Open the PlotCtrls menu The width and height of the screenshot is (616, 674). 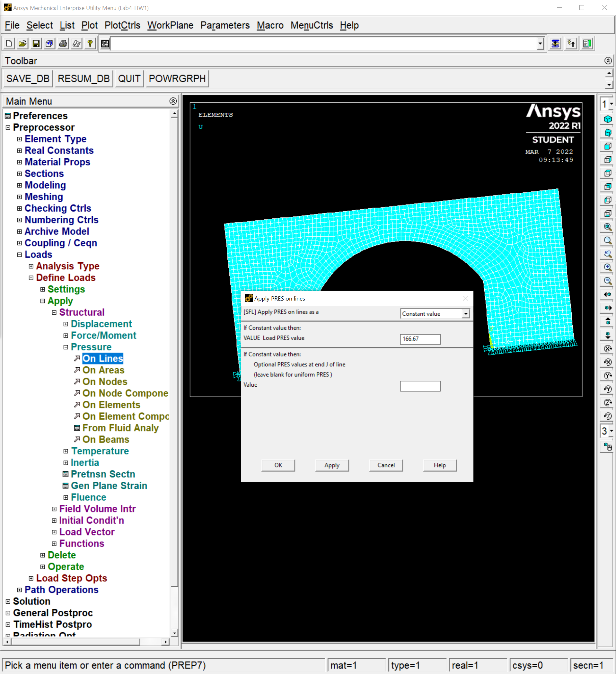(122, 25)
